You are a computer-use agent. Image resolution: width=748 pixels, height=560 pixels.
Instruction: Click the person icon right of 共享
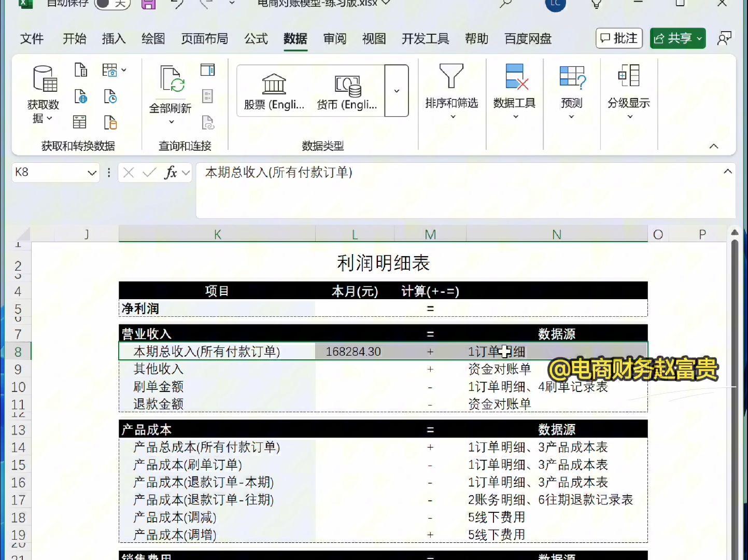(x=724, y=38)
